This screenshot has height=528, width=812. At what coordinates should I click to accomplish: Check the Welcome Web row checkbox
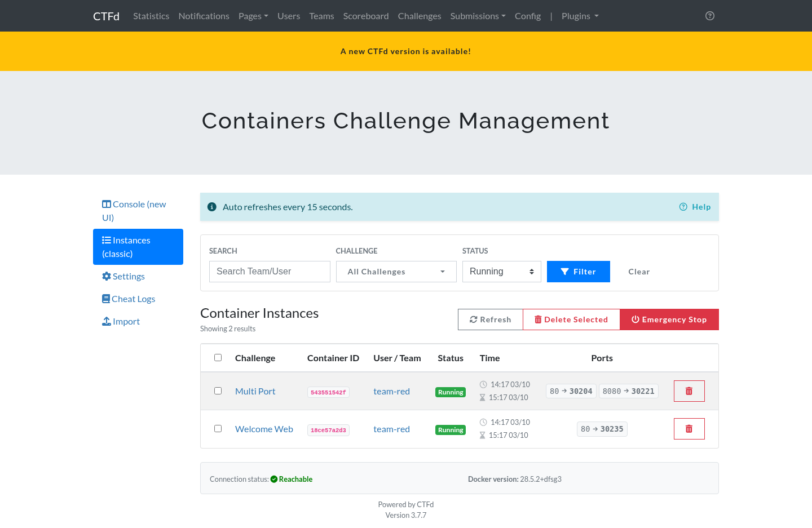[x=218, y=429]
